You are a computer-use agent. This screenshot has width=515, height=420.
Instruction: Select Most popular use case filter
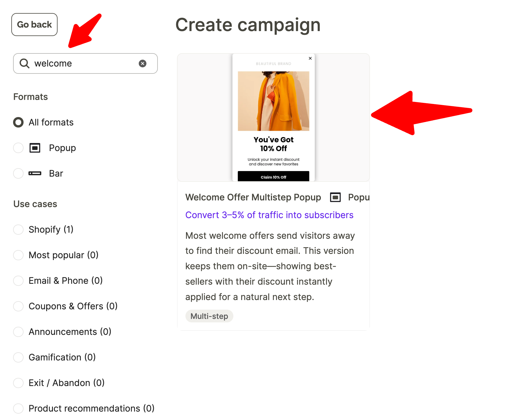tap(18, 255)
